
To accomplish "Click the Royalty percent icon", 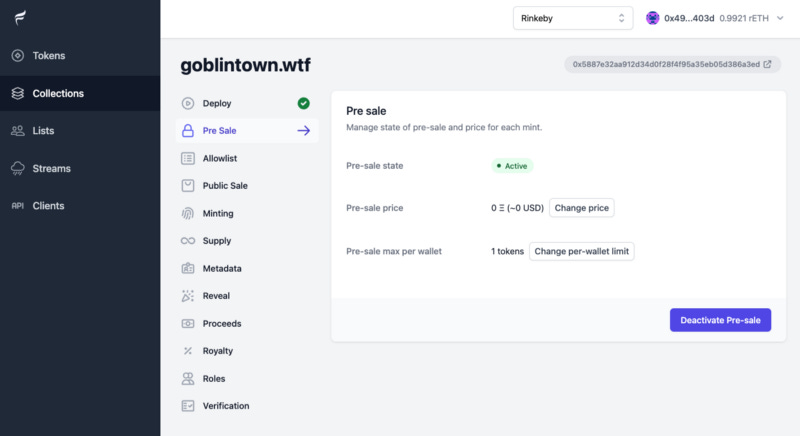I will (x=188, y=351).
